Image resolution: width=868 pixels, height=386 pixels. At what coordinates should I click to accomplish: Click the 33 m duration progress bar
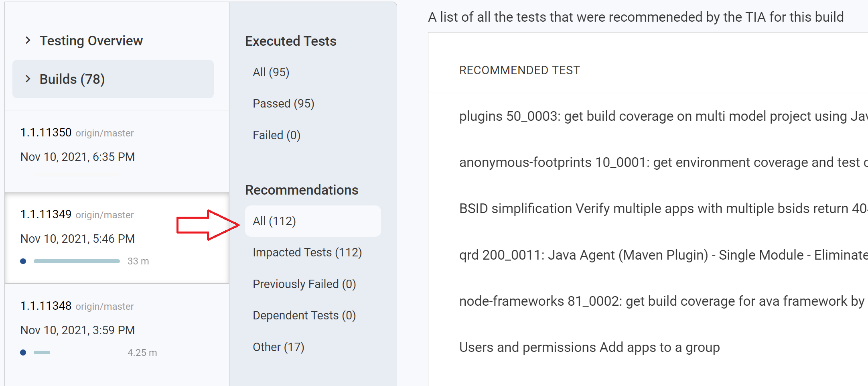pyautogui.click(x=77, y=261)
